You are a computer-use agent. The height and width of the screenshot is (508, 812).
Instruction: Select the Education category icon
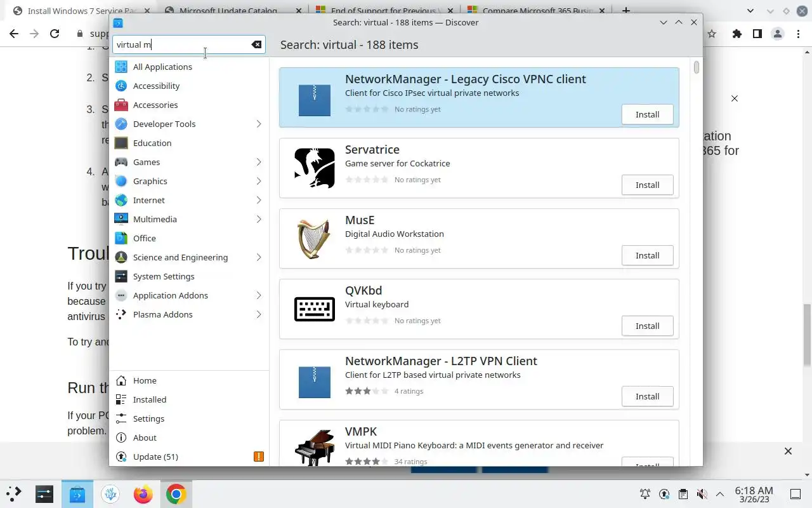tap(121, 143)
